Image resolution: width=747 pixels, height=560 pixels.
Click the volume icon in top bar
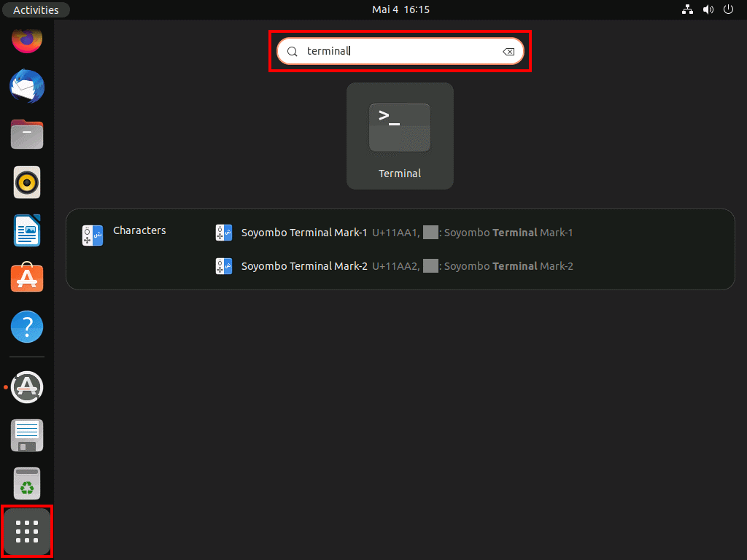[x=708, y=9]
